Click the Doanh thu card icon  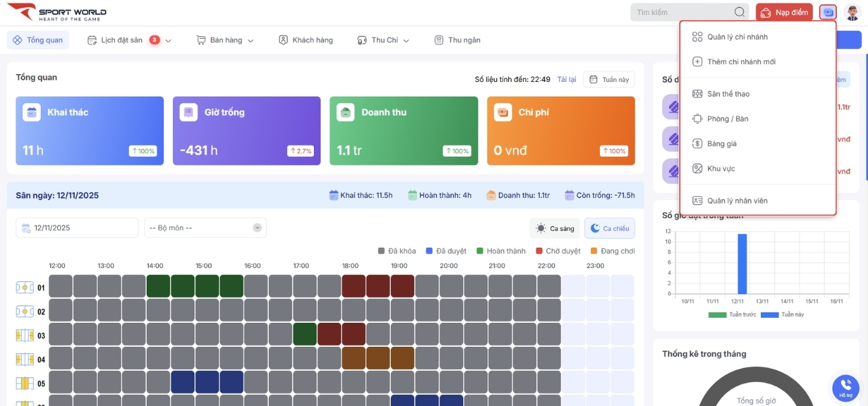click(346, 112)
